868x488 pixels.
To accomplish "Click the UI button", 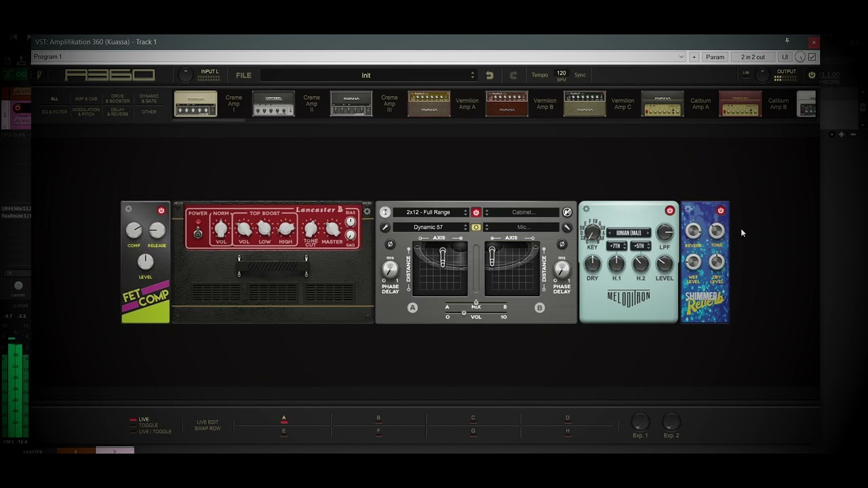I will (785, 57).
